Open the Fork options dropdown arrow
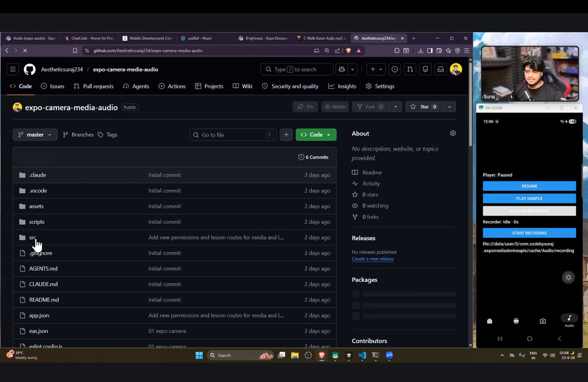Viewport: 588px width, 382px height. tap(396, 107)
